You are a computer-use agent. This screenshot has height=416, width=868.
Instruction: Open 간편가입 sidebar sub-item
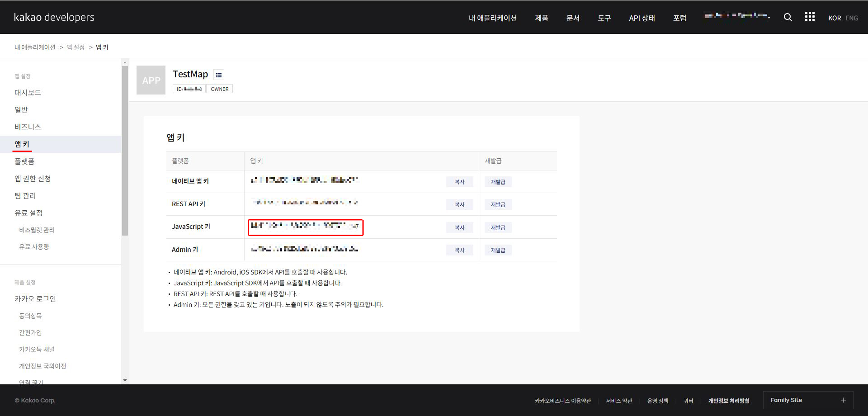click(30, 332)
